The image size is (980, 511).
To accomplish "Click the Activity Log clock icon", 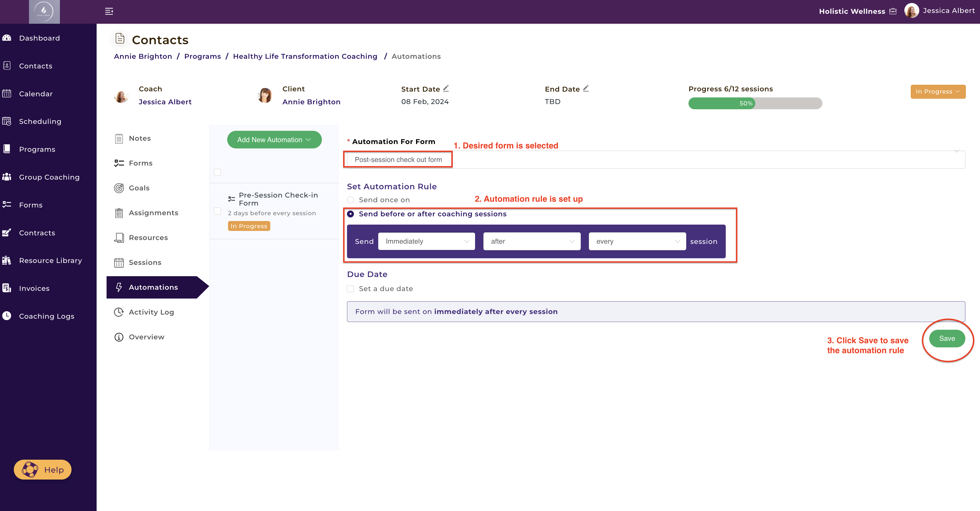I will pyautogui.click(x=119, y=312).
